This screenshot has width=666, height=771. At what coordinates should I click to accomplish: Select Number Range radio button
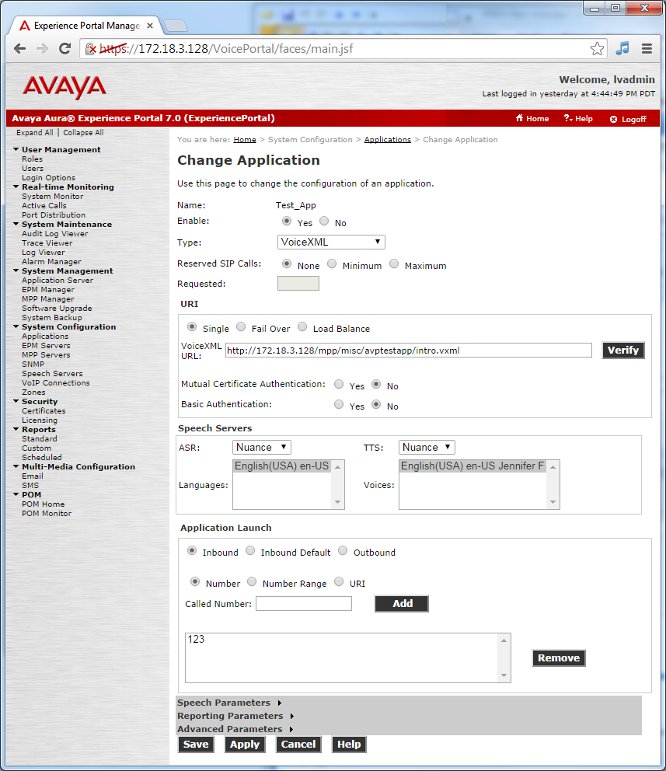(252, 582)
